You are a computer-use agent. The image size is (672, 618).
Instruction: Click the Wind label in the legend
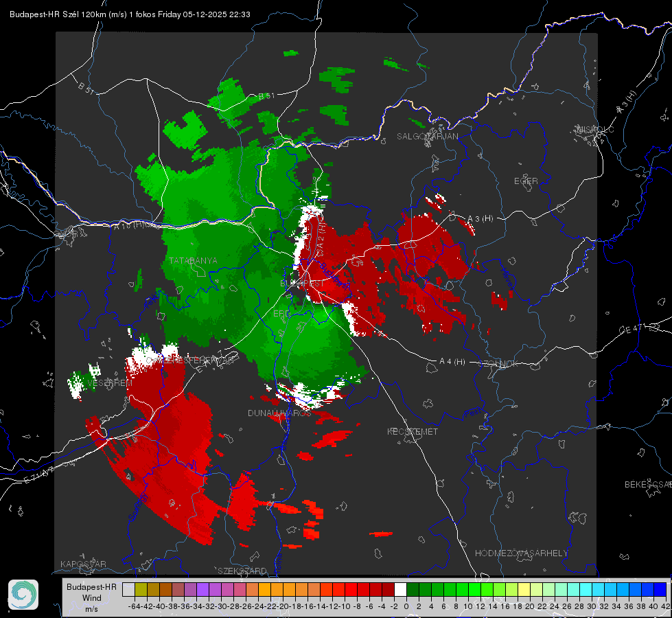[x=92, y=598]
